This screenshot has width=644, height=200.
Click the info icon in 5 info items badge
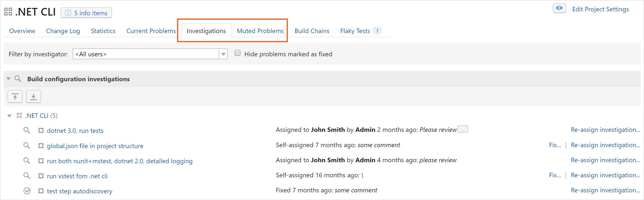coord(68,13)
